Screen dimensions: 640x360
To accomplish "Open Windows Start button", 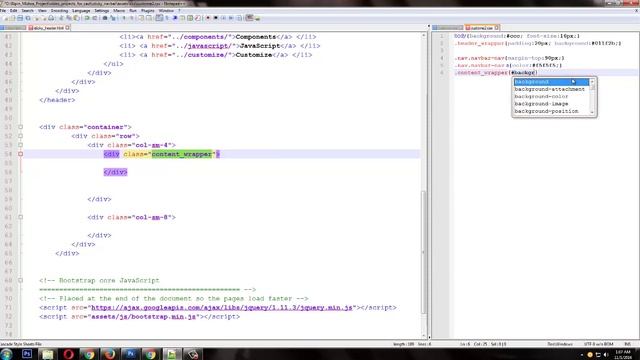I will (6, 354).
